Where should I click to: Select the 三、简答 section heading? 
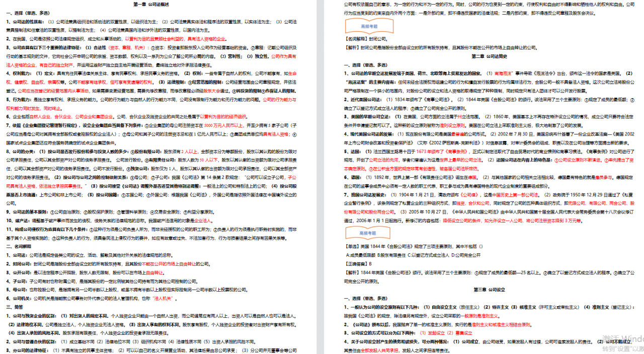point(15,307)
